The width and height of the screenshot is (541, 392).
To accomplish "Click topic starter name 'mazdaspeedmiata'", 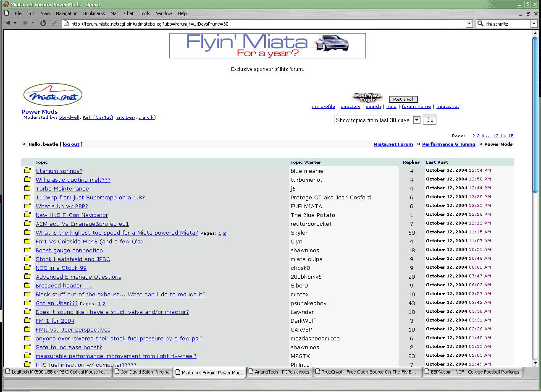I will [315, 338].
